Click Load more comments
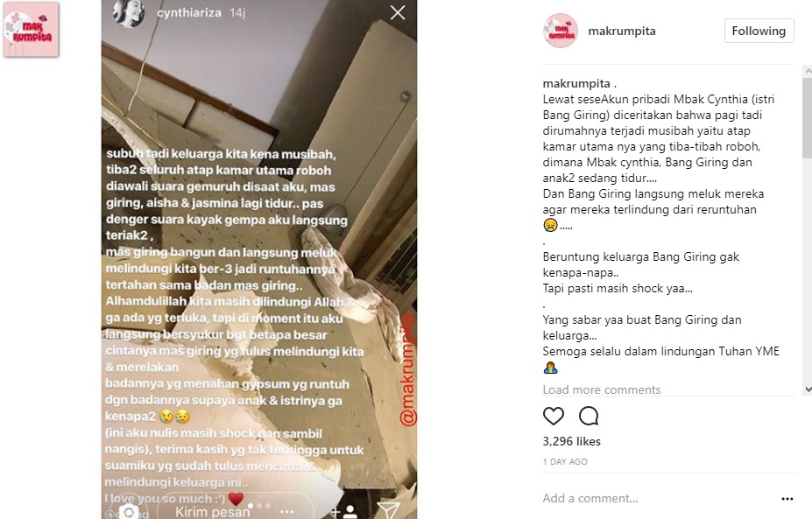 click(x=601, y=389)
